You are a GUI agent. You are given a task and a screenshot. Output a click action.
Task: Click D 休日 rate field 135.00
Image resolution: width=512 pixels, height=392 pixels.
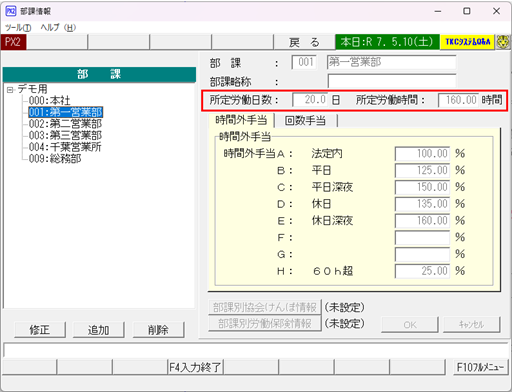click(422, 204)
